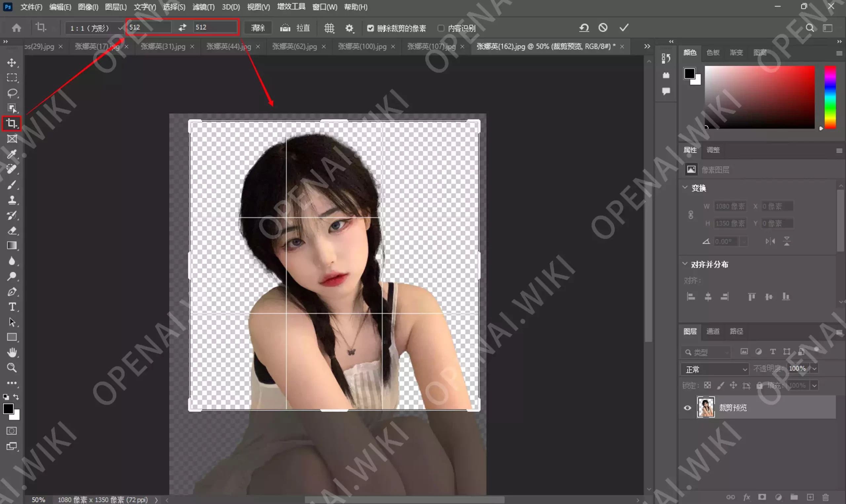Select the Crop tool in toolbox

(x=12, y=123)
